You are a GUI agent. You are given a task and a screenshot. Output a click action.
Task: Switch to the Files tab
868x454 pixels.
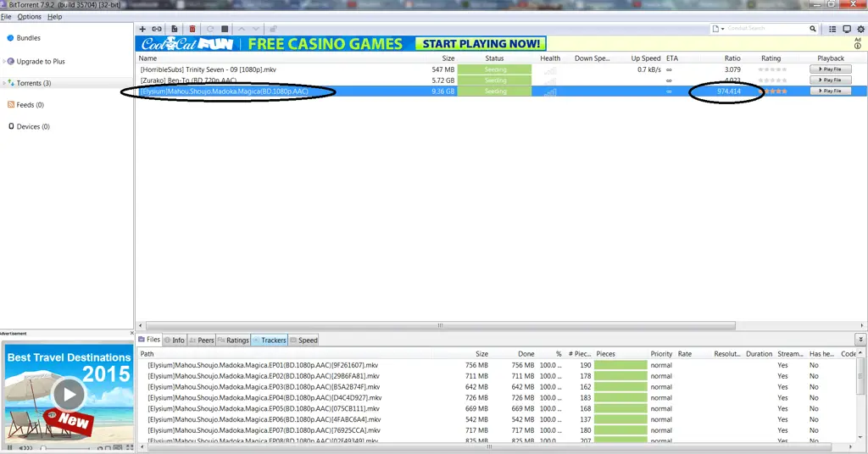(149, 340)
